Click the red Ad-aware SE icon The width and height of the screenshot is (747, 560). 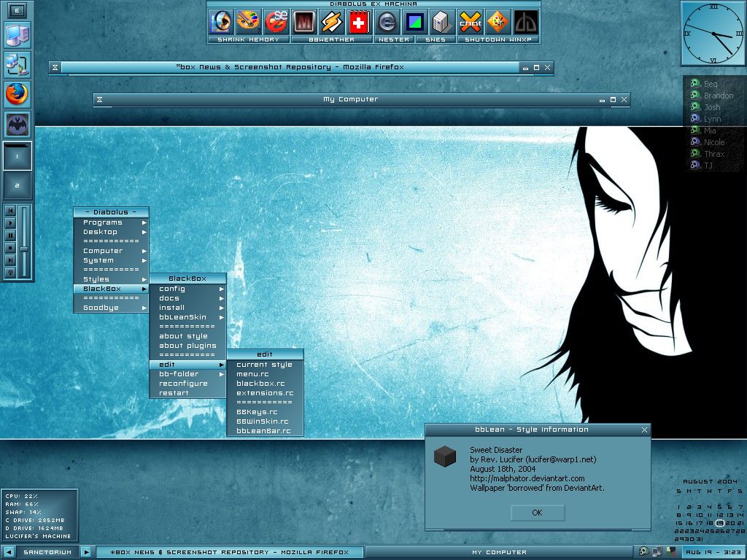[276, 22]
